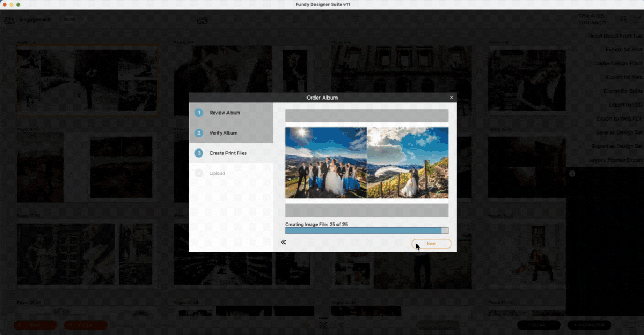This screenshot has height=335, width=644.
Task: Click the image file creation progress bar
Action: 367,230
